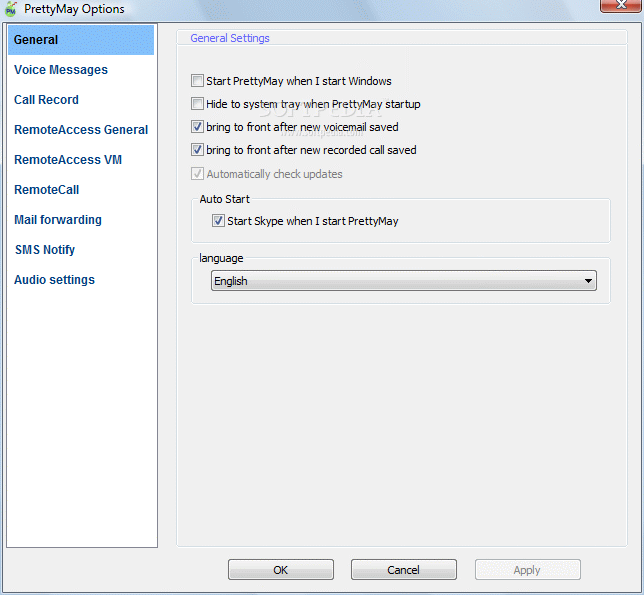This screenshot has width=644, height=595.
Task: Open Audio settings page
Action: pos(55,280)
